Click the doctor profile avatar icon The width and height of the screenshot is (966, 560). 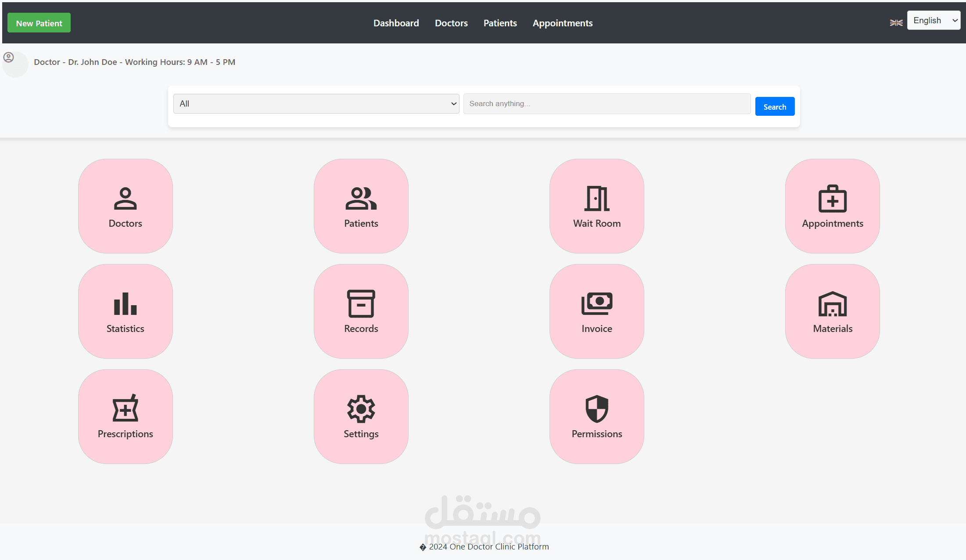9,57
